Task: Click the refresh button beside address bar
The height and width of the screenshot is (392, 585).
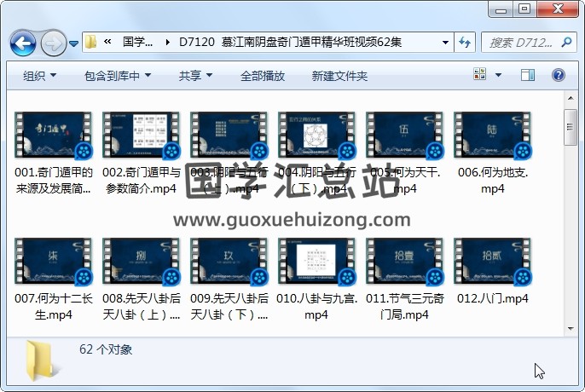Action: [466, 42]
